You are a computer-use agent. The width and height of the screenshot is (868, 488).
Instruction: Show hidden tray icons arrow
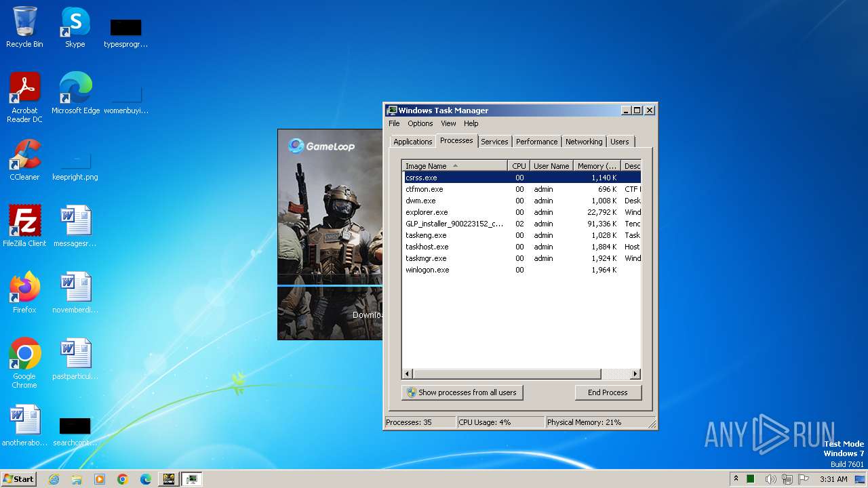click(x=736, y=479)
